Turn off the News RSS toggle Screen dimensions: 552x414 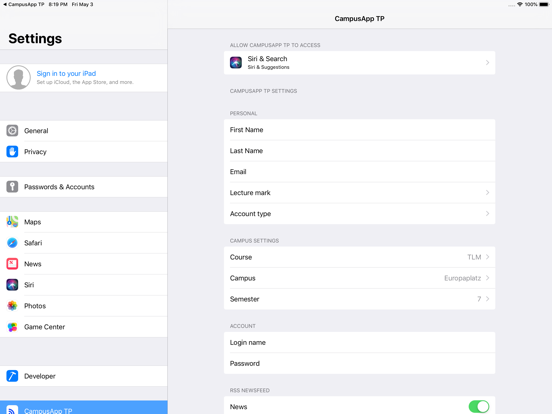[479, 407]
